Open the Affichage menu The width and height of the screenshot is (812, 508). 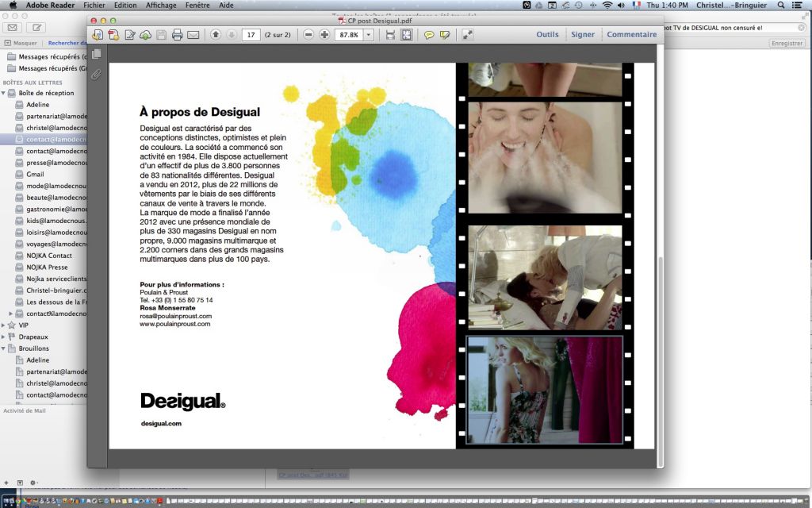point(160,6)
